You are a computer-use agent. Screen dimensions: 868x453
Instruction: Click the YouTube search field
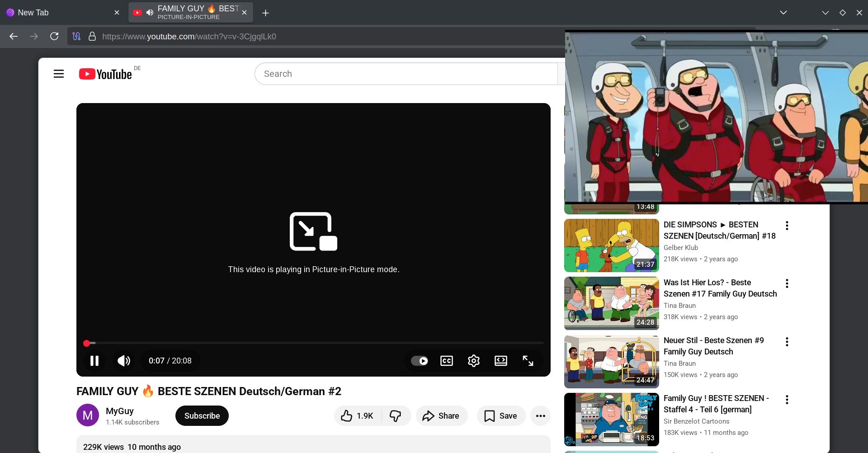click(407, 74)
